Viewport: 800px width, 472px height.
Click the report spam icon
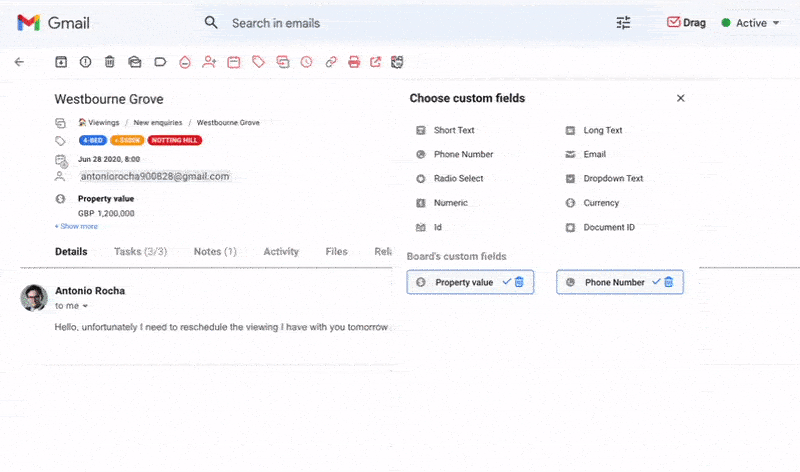(85, 62)
